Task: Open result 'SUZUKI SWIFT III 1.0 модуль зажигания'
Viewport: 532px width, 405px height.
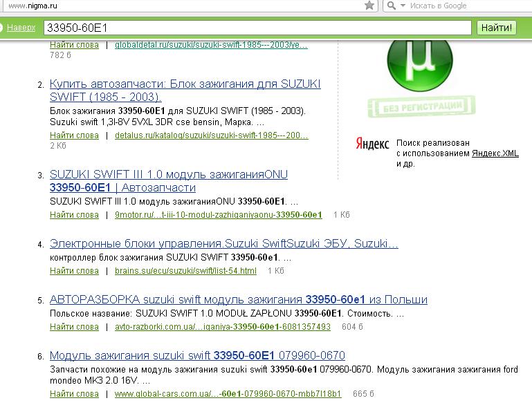Action: tap(169, 180)
